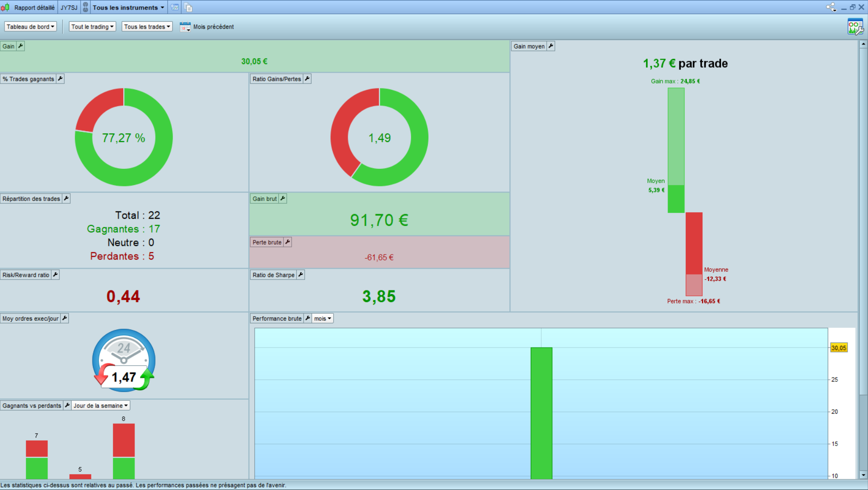Click the 3,85 Sharpe ratio value
The width and height of the screenshot is (868, 490).
coord(379,296)
